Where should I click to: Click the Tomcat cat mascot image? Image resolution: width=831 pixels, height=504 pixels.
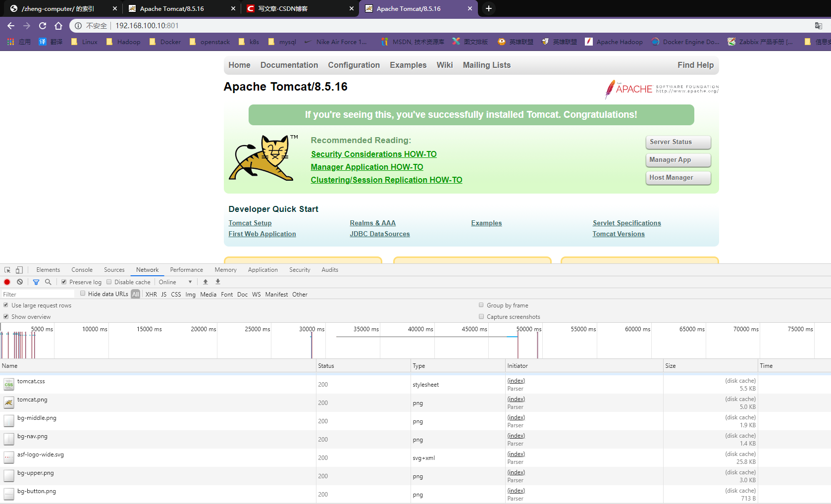[x=263, y=157]
